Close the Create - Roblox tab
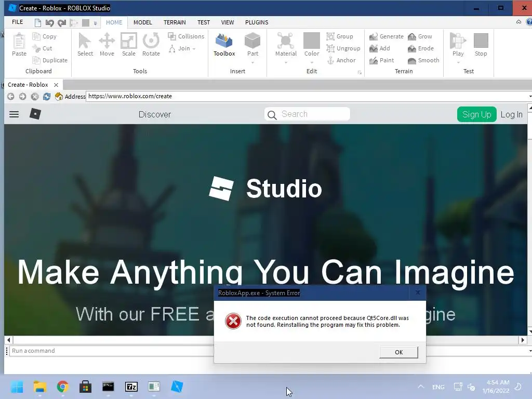The width and height of the screenshot is (532, 399). 56,85
